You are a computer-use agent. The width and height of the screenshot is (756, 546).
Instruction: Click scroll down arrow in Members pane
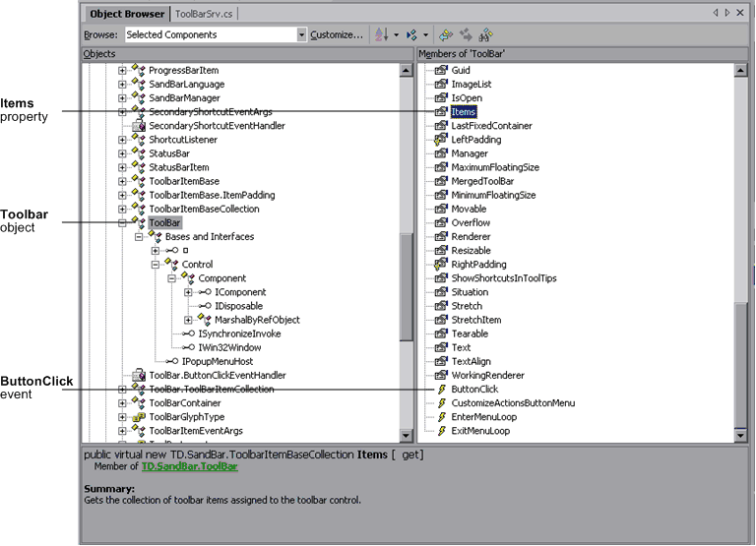point(740,436)
